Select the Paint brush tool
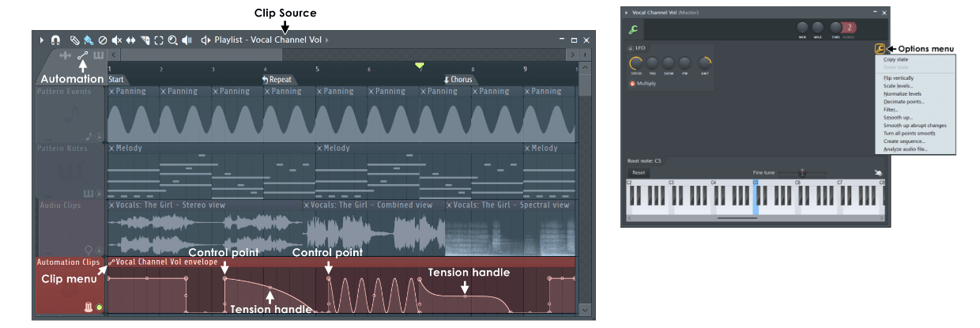Viewport: 980px width, 328px height. [x=89, y=40]
